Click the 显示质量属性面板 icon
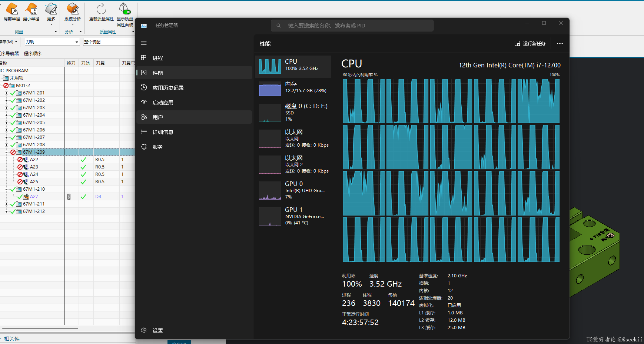644x344 pixels. point(125,9)
